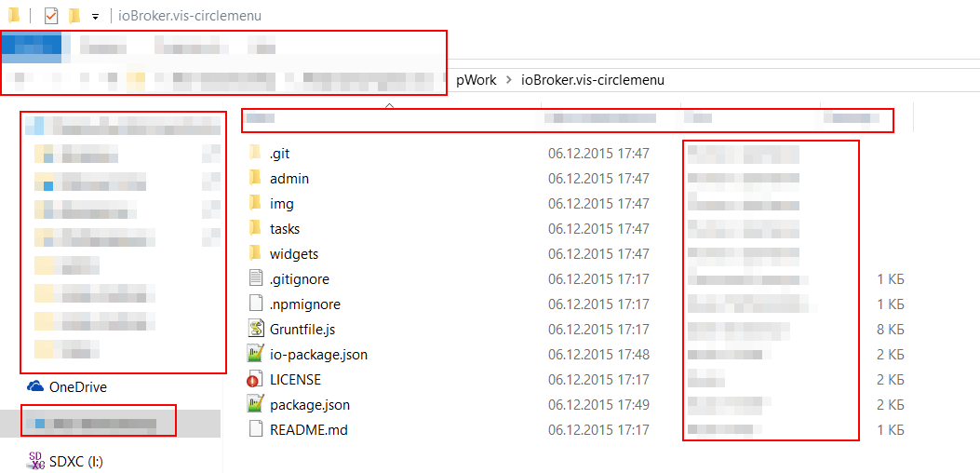980x473 pixels.
Task: Click the SDXC (I:) drive icon
Action: click(36, 459)
